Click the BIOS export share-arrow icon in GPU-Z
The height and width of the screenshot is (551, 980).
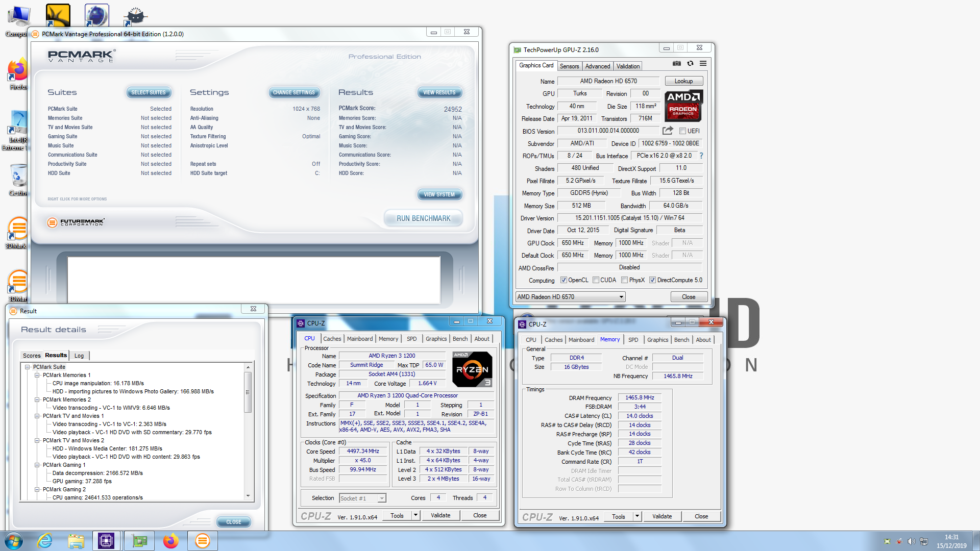click(668, 131)
